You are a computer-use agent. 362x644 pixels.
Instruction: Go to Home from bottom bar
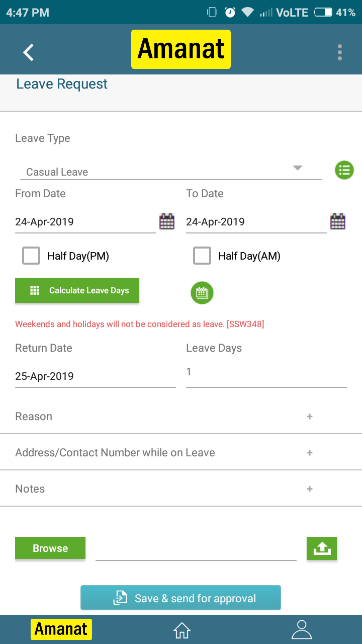[182, 629]
